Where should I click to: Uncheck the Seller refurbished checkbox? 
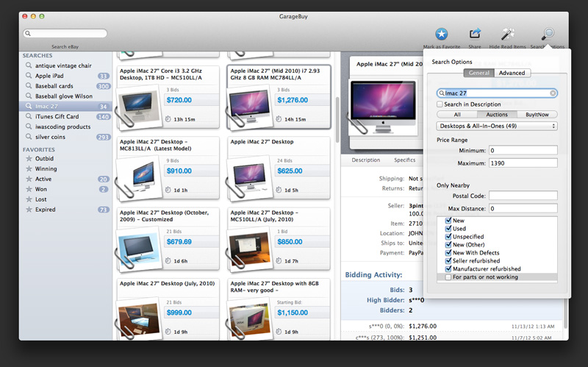448,260
